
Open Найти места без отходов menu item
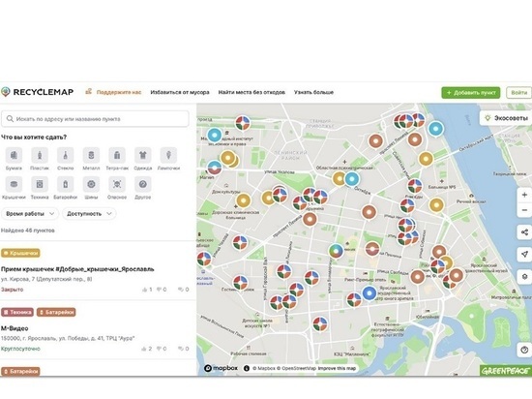coord(251,92)
